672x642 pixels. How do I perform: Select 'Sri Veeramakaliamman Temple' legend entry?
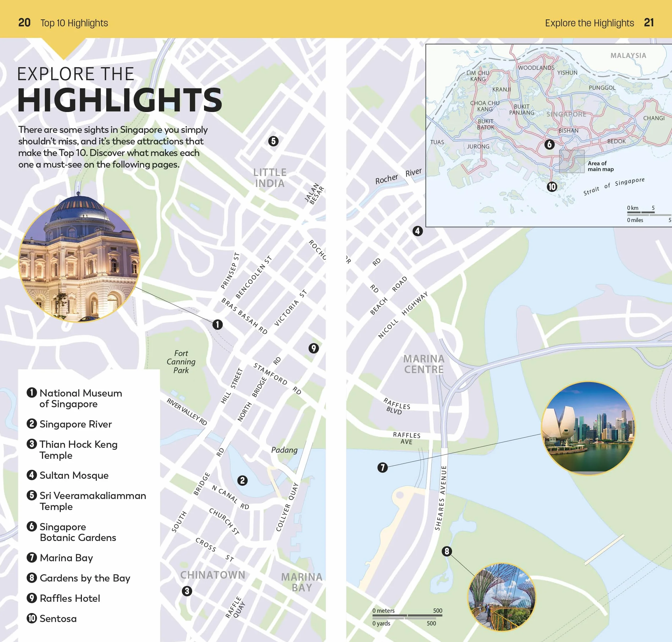point(93,501)
